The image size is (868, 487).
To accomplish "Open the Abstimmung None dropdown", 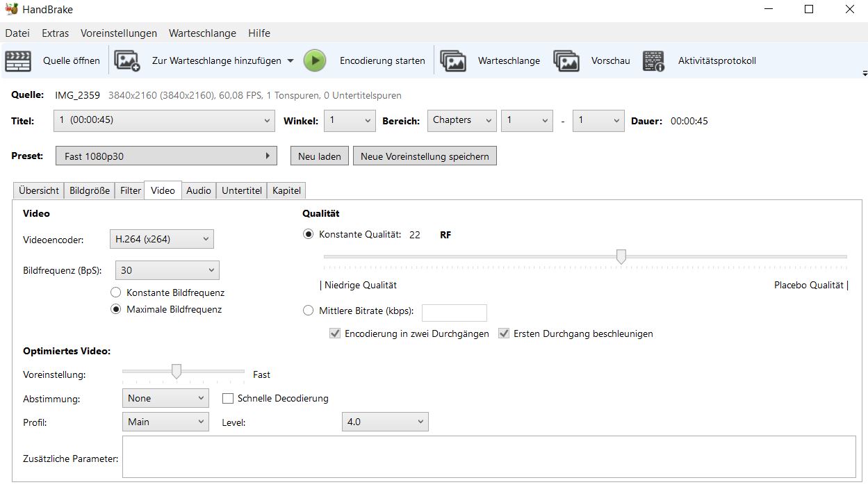I will (x=165, y=398).
